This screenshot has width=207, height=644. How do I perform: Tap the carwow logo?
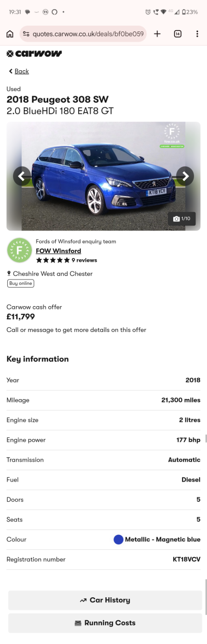click(x=34, y=54)
